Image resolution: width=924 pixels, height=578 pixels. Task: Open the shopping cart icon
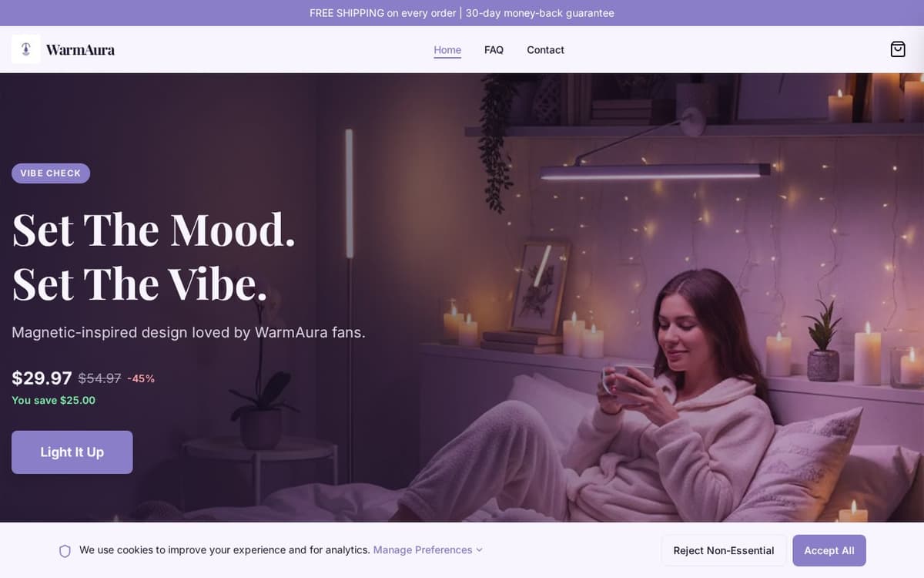tap(898, 49)
